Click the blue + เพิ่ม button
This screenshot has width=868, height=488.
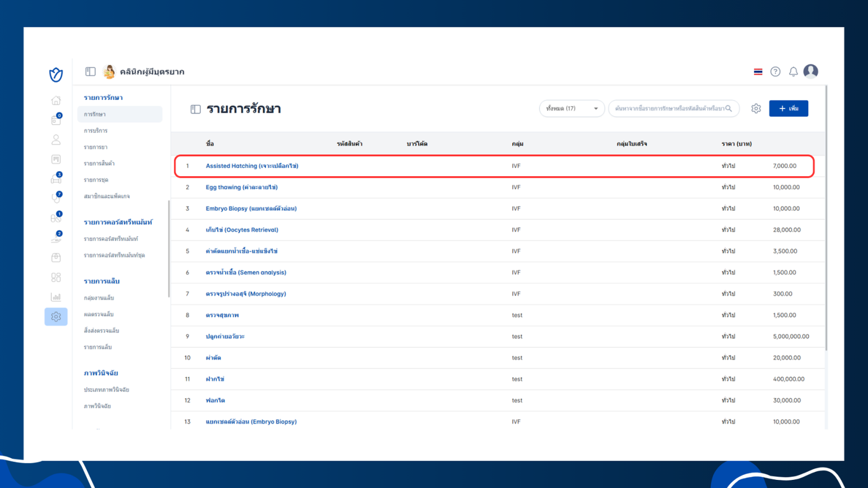[x=789, y=109]
